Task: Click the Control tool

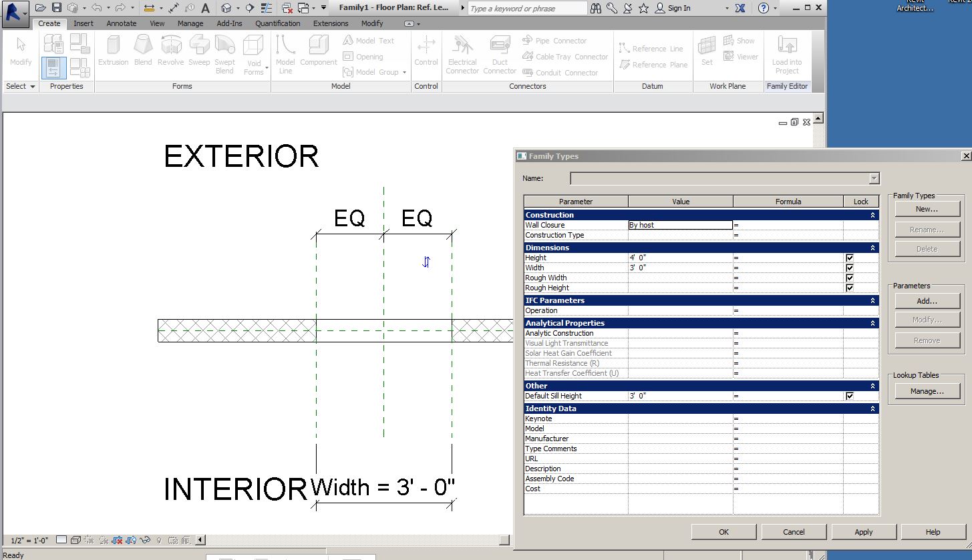Action: click(x=426, y=51)
